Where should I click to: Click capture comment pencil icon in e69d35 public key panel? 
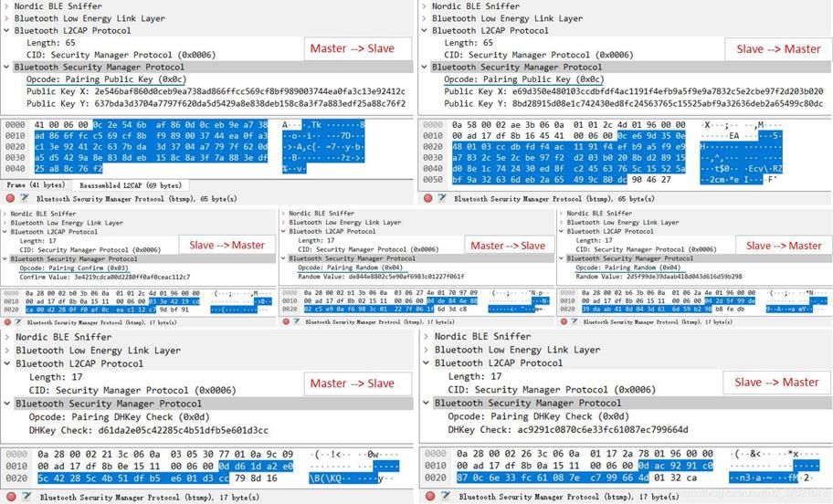click(x=441, y=198)
